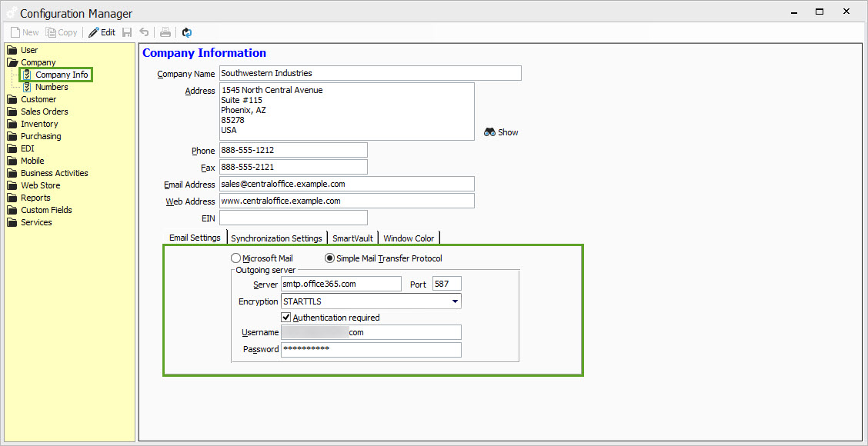Expand the EDI folder
This screenshot has height=446, width=868.
21,148
